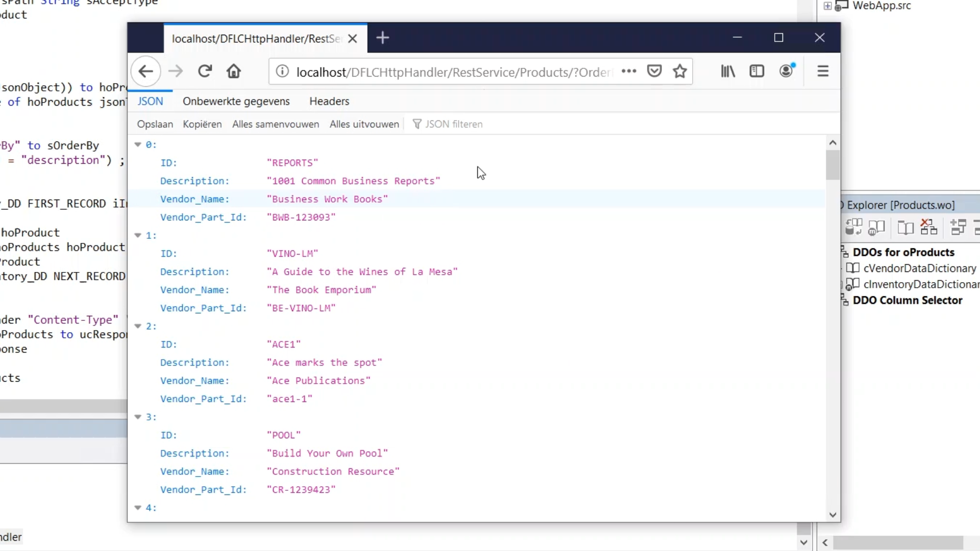Open a new browser tab
Screen dimensions: 980x551
(x=382, y=38)
